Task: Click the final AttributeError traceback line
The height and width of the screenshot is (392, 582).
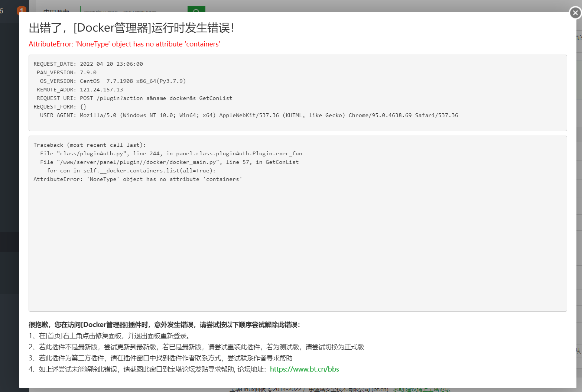Action: [138, 179]
